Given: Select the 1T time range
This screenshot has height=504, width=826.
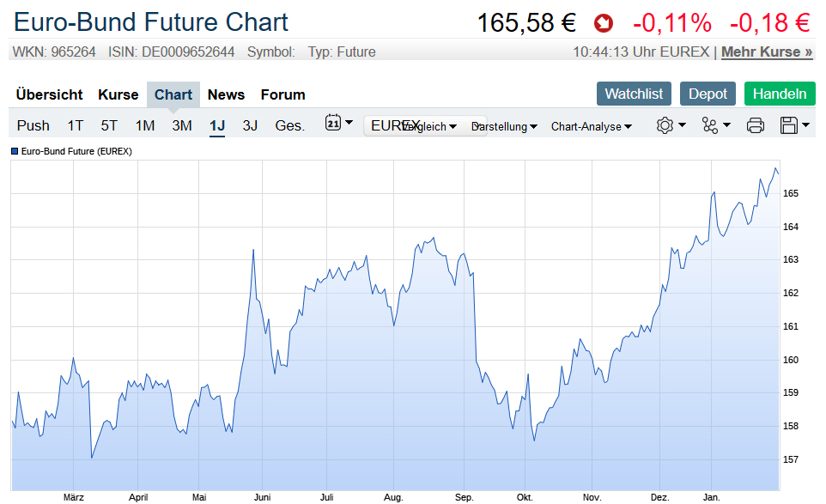Looking at the screenshot, I should click(76, 125).
